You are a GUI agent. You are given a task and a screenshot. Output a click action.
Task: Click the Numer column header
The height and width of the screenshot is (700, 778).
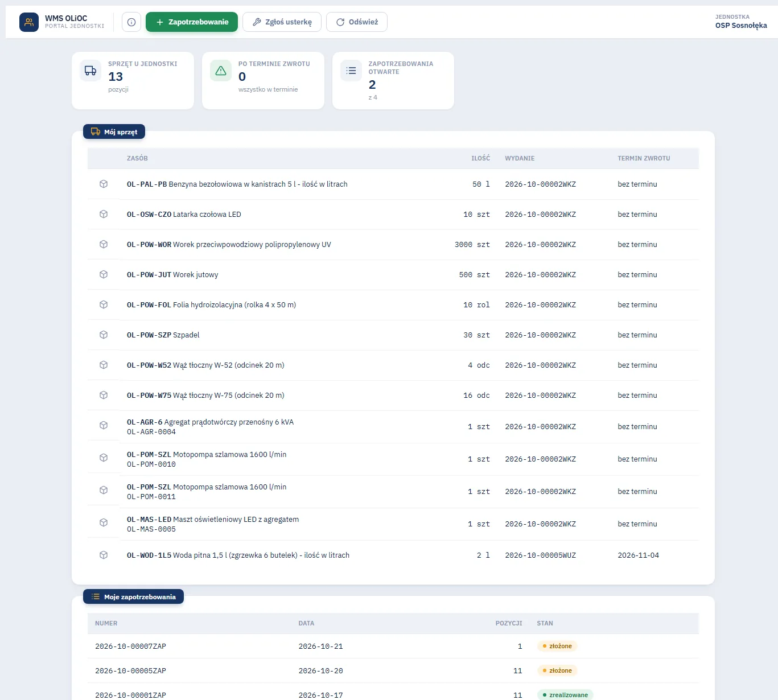click(x=106, y=623)
